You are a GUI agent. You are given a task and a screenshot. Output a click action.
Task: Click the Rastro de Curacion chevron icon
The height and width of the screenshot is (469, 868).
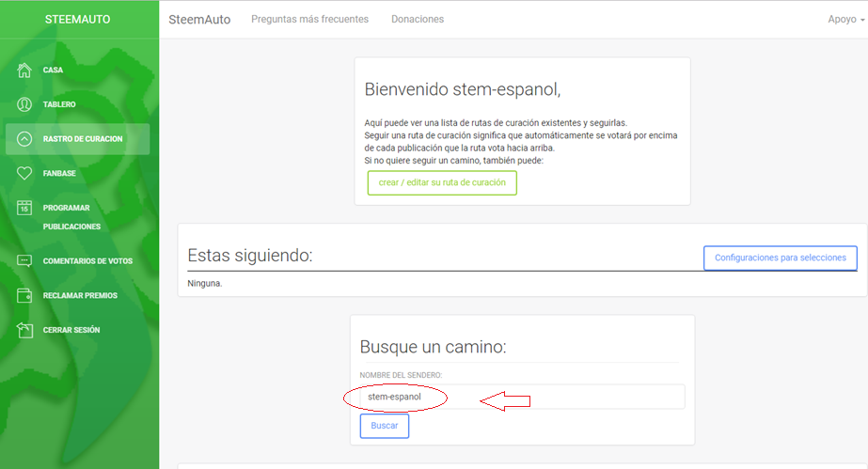pos(24,139)
